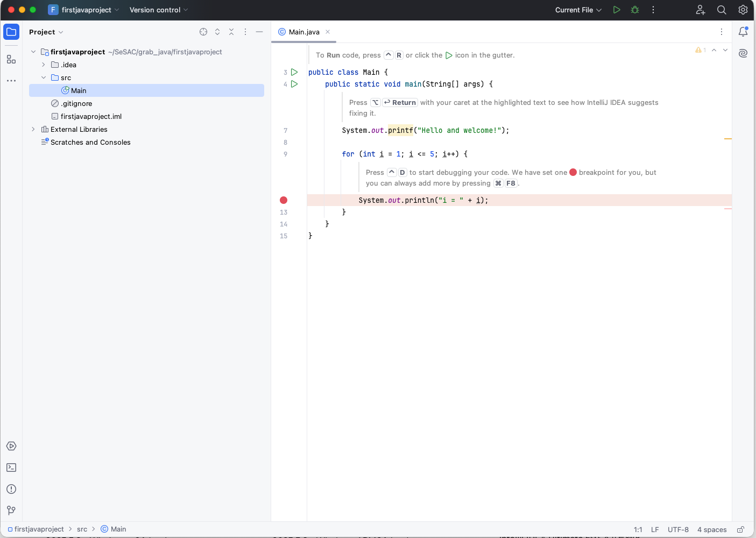Click run gutter icon for main method
The height and width of the screenshot is (538, 756).
294,84
